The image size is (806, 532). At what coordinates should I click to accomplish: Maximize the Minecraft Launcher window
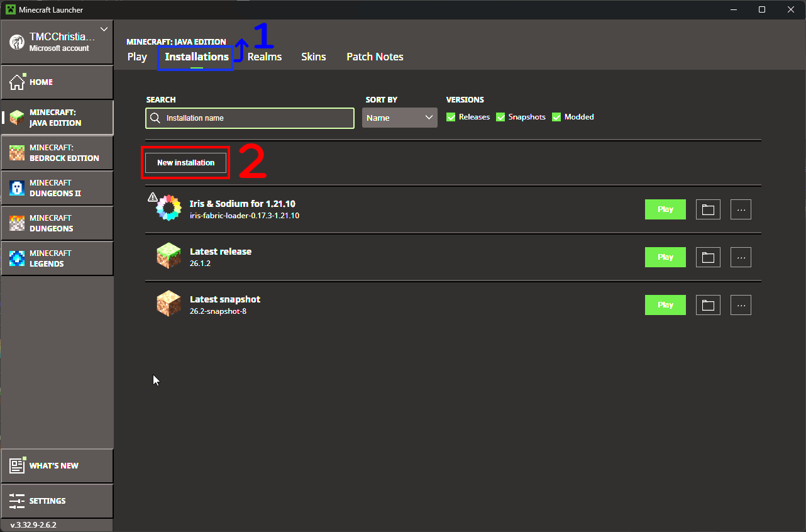pos(762,9)
